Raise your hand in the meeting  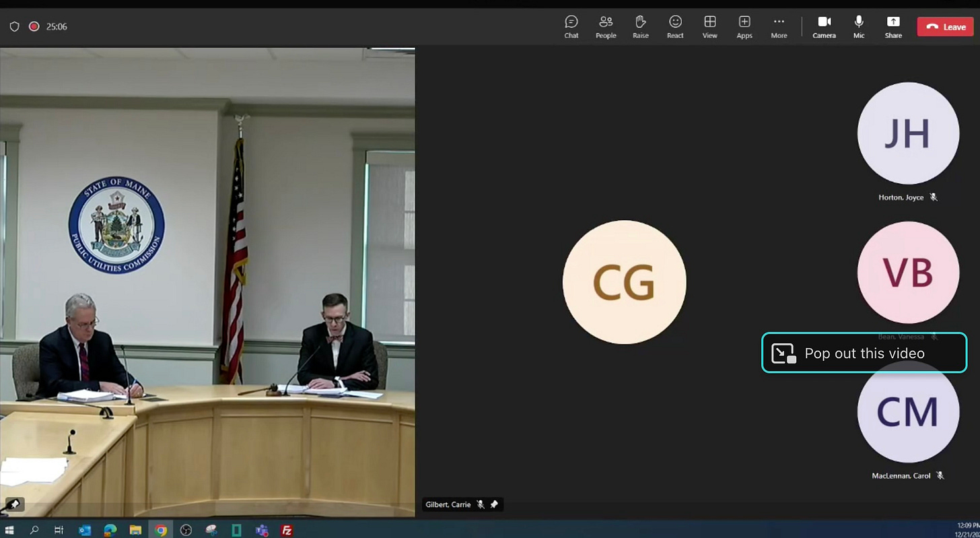tap(641, 27)
